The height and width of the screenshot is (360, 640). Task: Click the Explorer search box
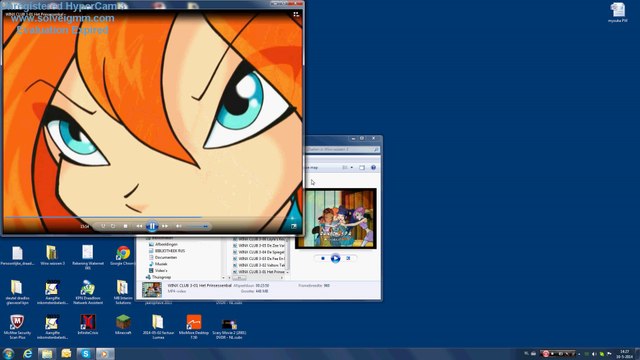coord(342,150)
